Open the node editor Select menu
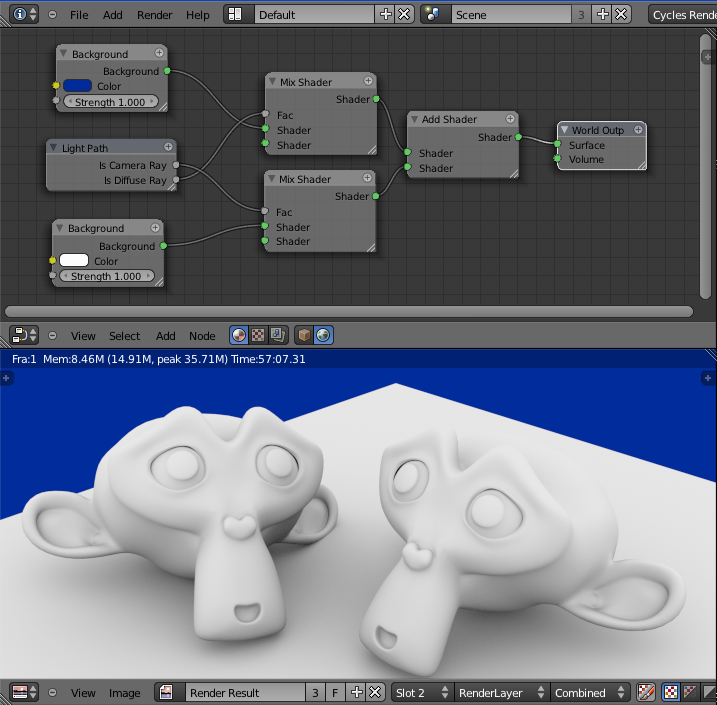 pyautogui.click(x=124, y=336)
